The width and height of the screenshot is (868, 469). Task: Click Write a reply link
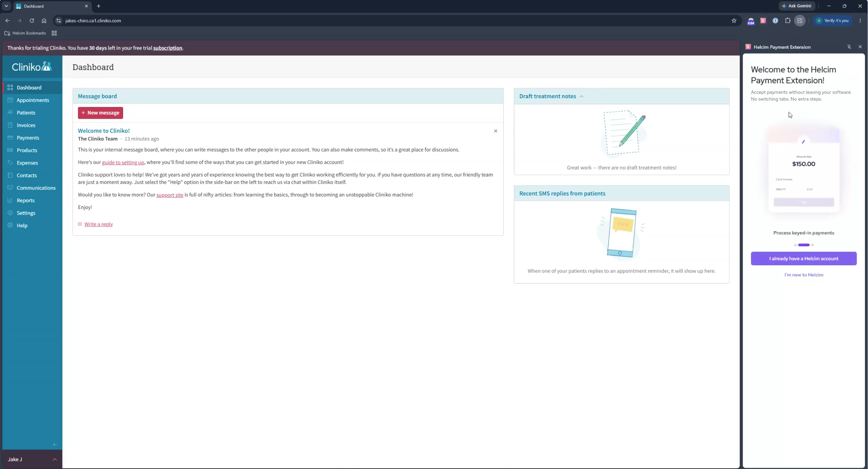[99, 224]
